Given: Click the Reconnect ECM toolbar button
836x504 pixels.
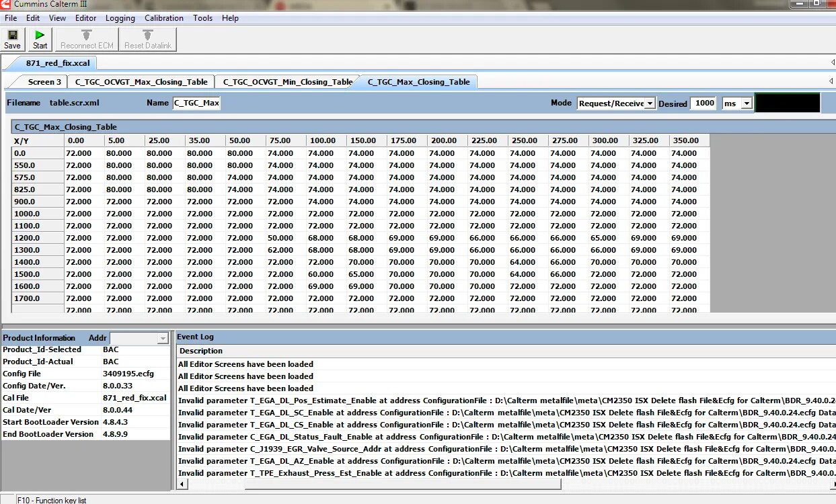Looking at the screenshot, I should pyautogui.click(x=87, y=39).
